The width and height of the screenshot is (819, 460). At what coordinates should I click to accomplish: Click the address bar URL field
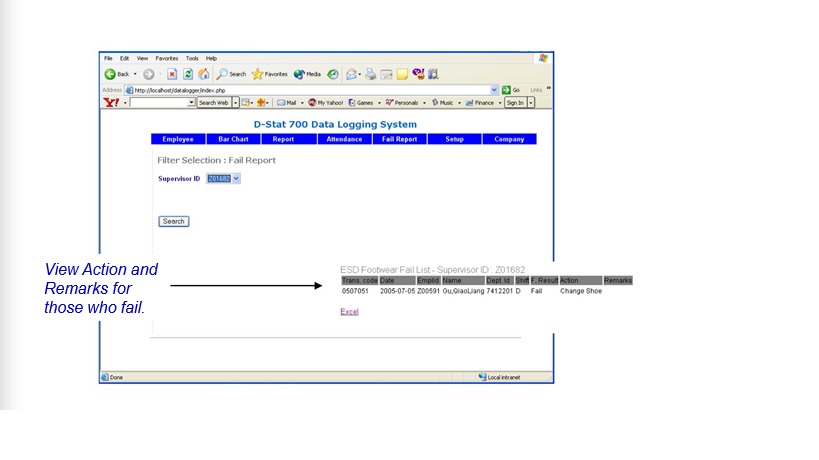(x=300, y=90)
